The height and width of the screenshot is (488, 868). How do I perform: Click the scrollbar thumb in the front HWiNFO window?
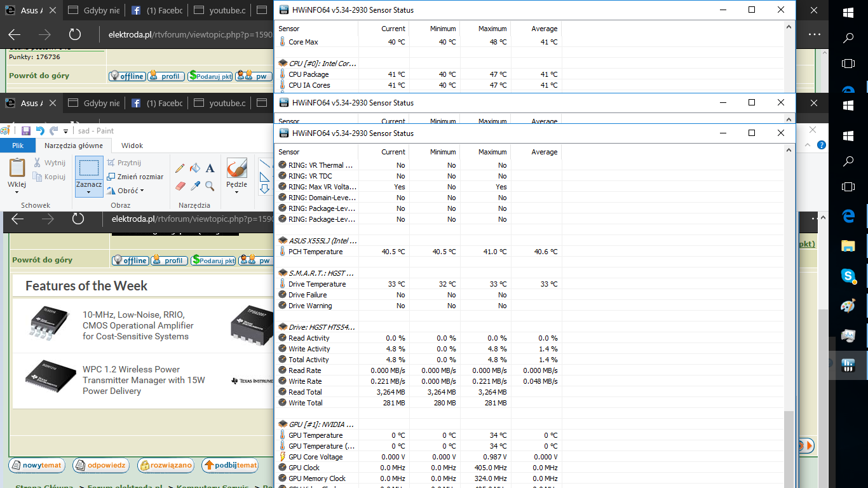pyautogui.click(x=789, y=449)
